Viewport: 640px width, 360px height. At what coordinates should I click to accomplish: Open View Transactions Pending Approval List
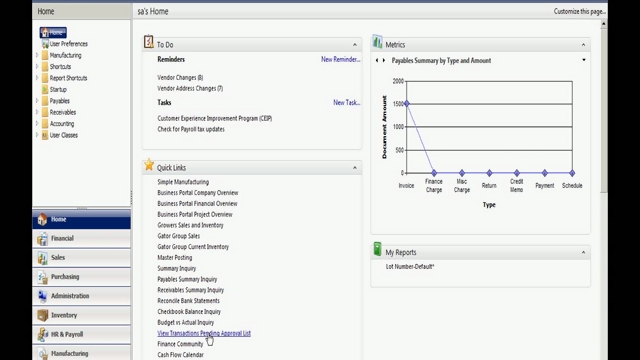tap(204, 333)
